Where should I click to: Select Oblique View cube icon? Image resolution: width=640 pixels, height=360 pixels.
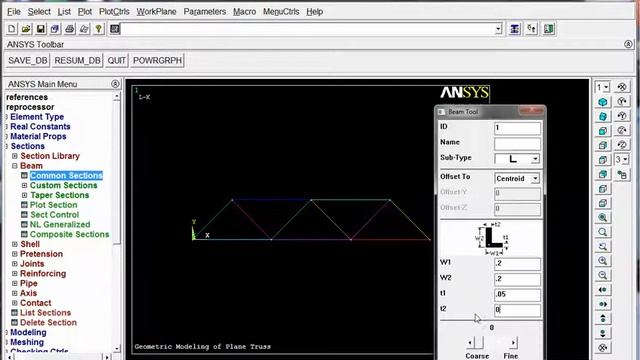tap(603, 116)
